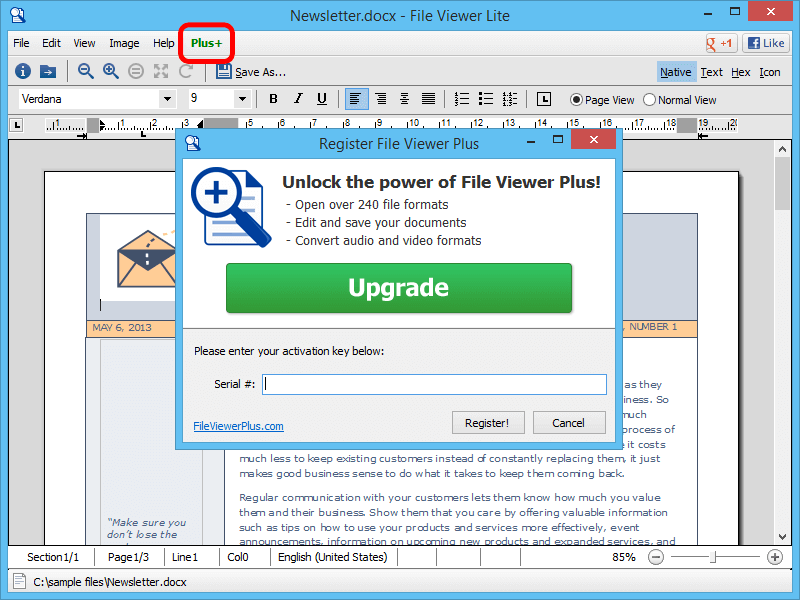Click the Facebook Like button

tap(766, 43)
